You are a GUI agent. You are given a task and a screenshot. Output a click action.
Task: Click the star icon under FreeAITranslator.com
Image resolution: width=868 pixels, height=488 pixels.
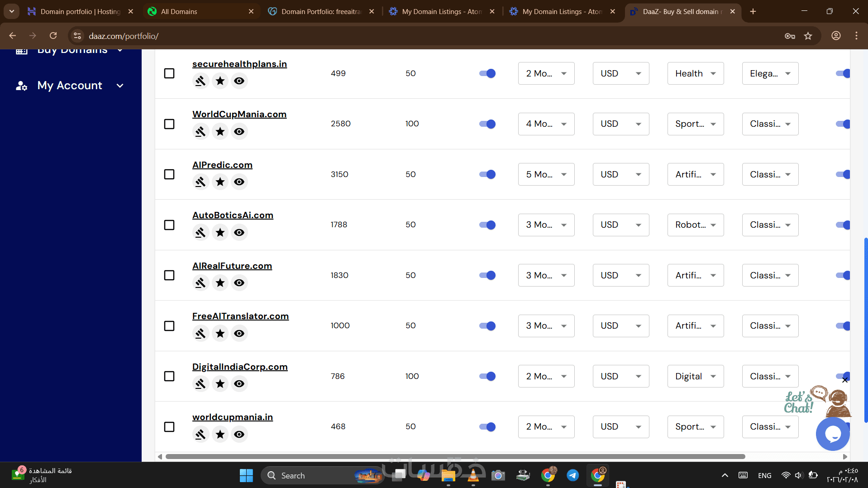[x=220, y=333]
